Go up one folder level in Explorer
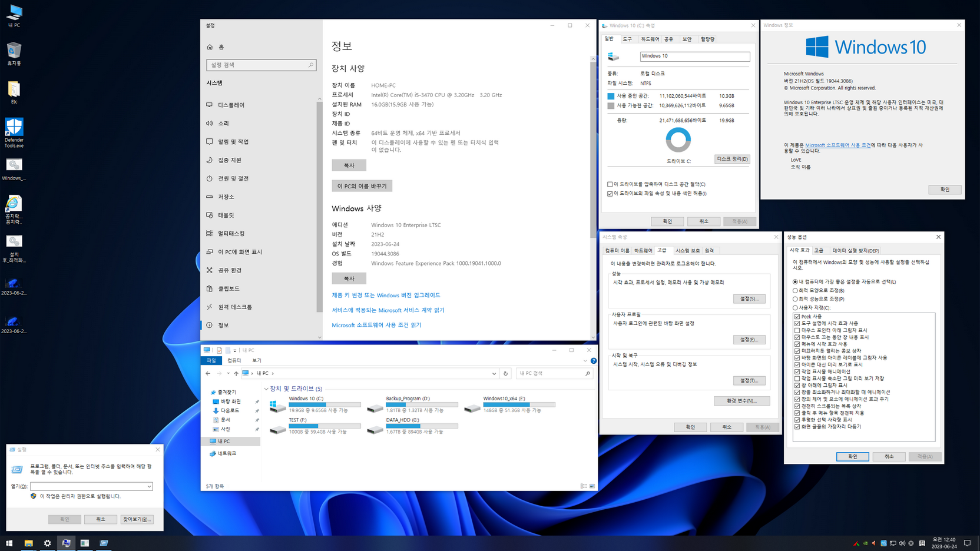The width and height of the screenshot is (980, 551). click(x=236, y=373)
